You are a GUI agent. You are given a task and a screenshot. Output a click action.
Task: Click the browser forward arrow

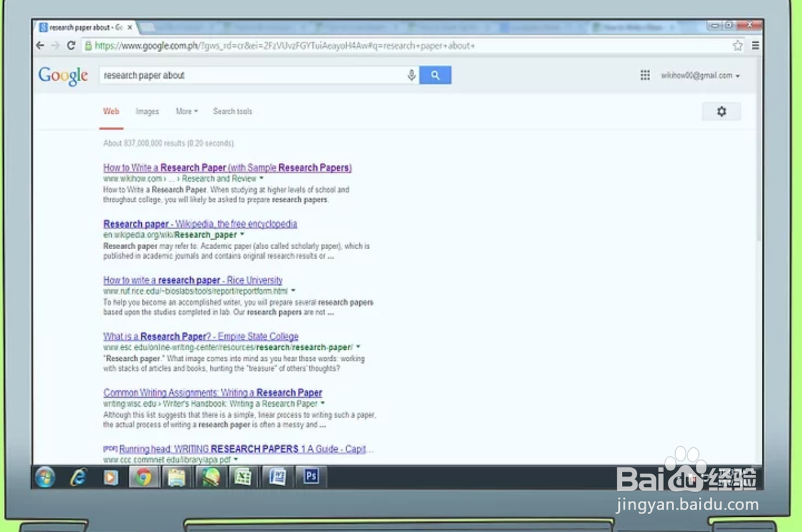55,46
